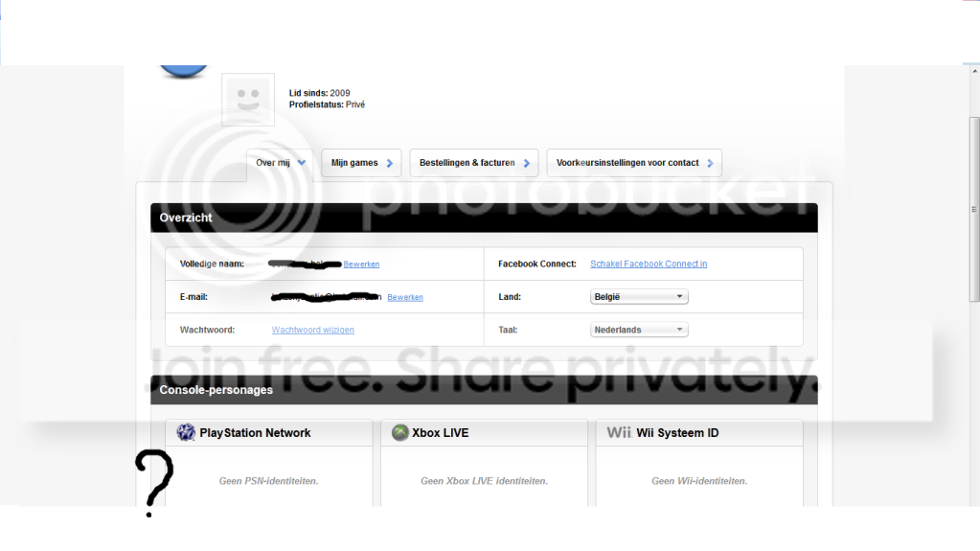Click Schakel Facebook Connect in link
The height and width of the screenshot is (551, 980).
(649, 264)
